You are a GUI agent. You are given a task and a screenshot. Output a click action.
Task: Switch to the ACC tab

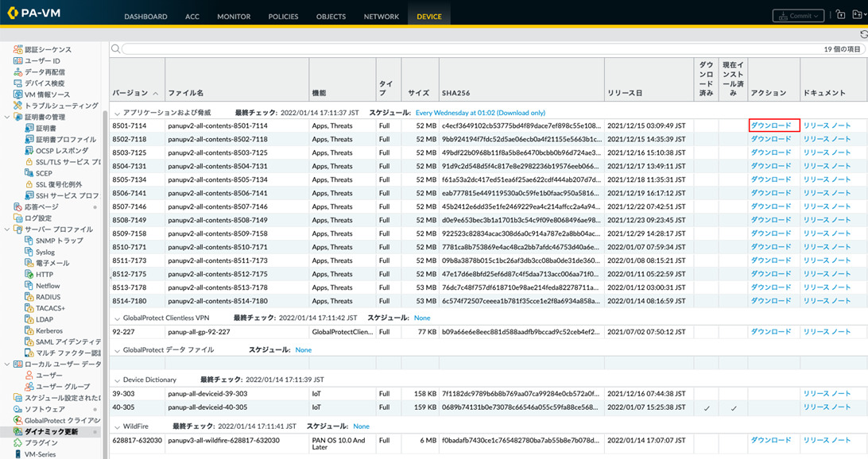tap(192, 17)
